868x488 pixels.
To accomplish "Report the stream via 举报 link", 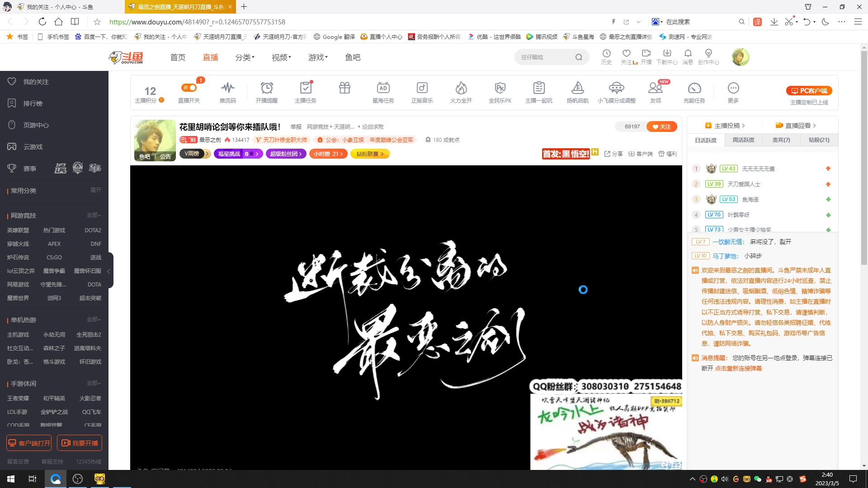I will pos(296,127).
